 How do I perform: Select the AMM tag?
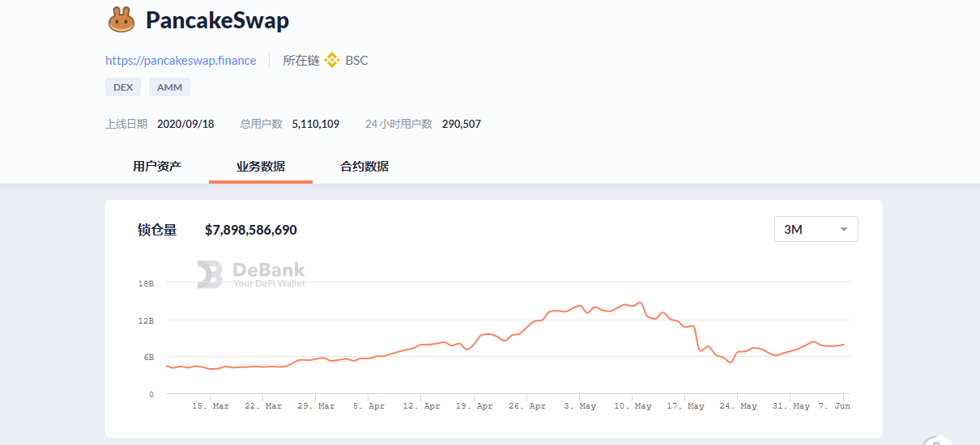(x=169, y=87)
